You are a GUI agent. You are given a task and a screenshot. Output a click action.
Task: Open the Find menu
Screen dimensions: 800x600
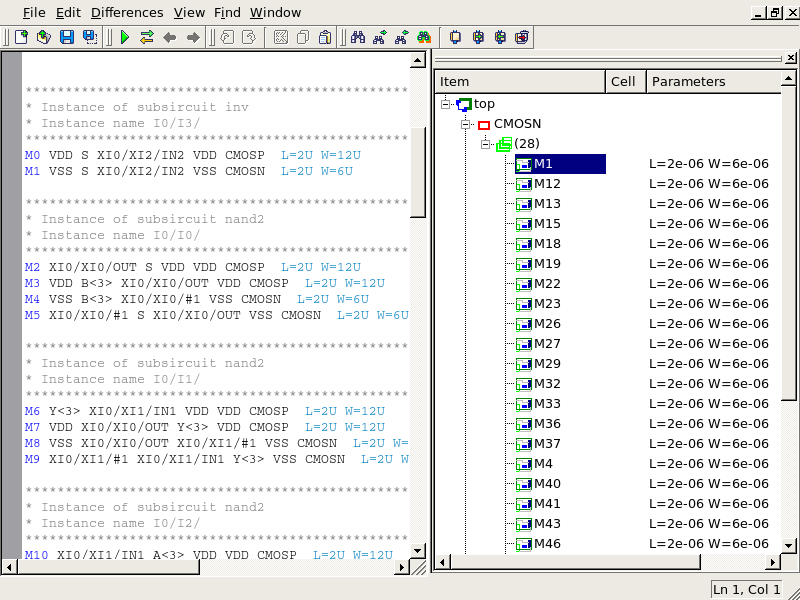tap(227, 12)
